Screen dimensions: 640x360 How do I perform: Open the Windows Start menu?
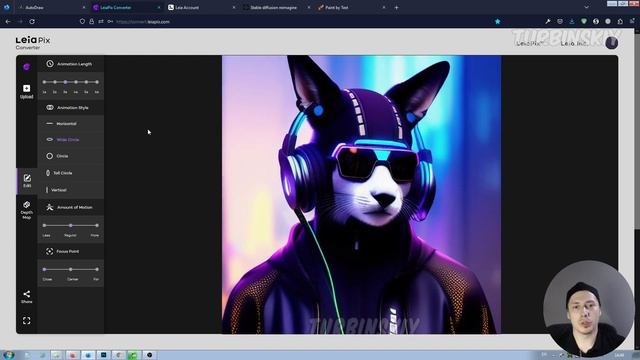[8, 355]
